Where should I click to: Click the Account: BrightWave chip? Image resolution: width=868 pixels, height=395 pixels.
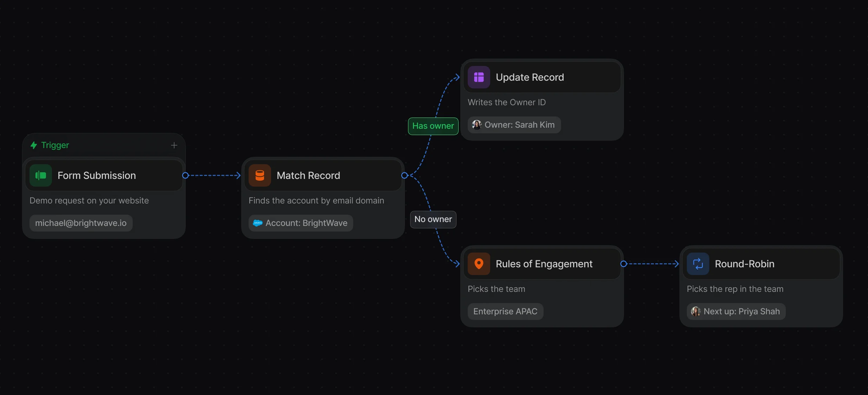click(301, 223)
